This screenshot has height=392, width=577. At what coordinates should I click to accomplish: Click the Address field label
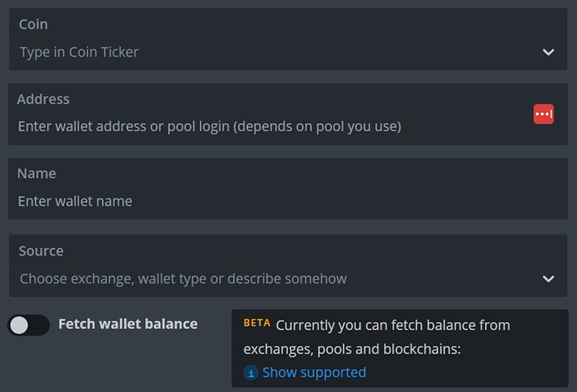[43, 99]
